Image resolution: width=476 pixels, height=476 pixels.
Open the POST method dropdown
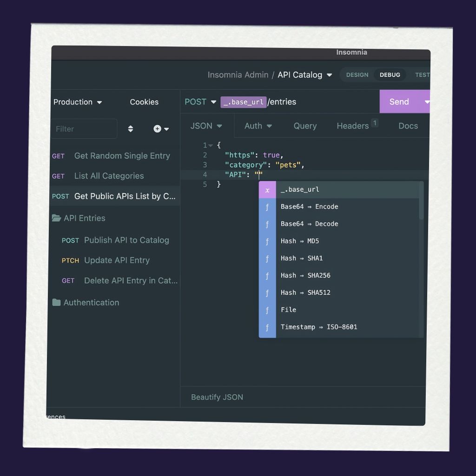200,102
